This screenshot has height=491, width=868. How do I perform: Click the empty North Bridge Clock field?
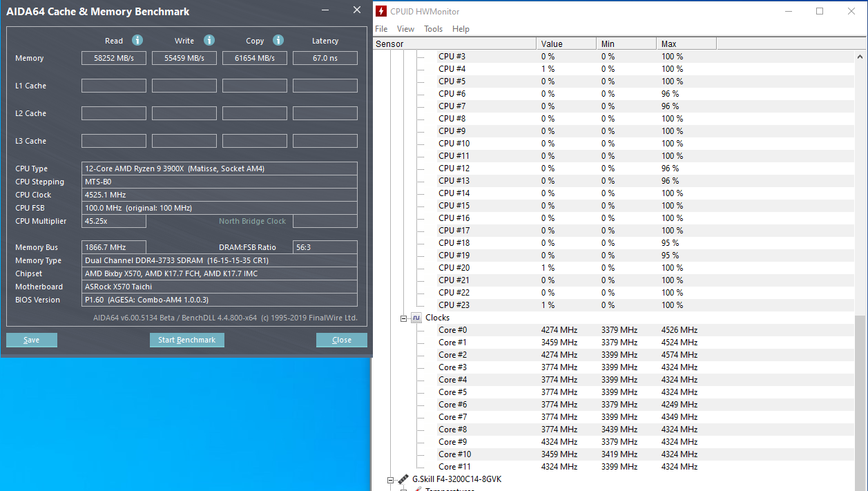tap(325, 221)
